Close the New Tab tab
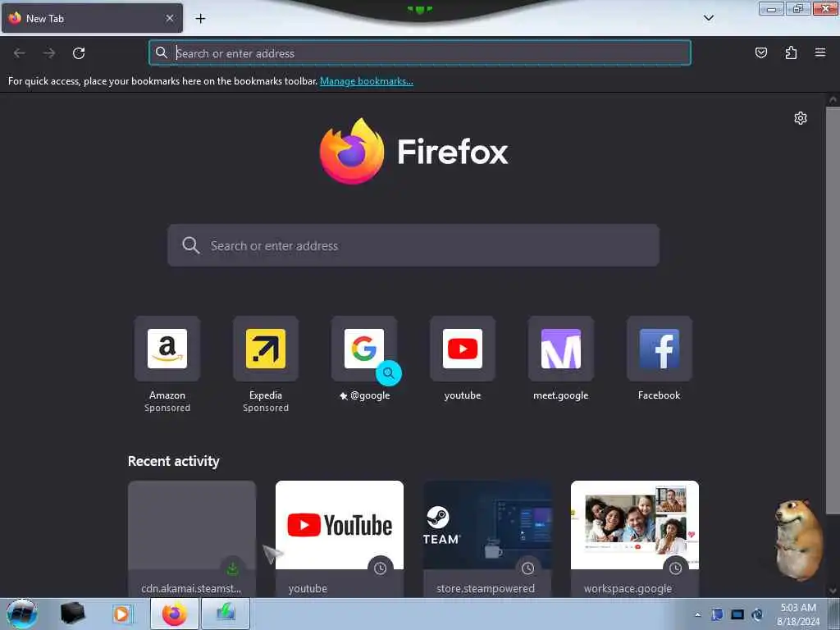Image resolution: width=840 pixels, height=630 pixels. pyautogui.click(x=169, y=18)
